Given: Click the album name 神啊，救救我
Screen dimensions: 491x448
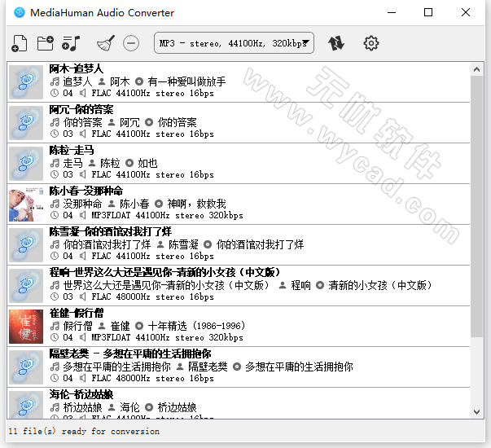Looking at the screenshot, I should (197, 204).
